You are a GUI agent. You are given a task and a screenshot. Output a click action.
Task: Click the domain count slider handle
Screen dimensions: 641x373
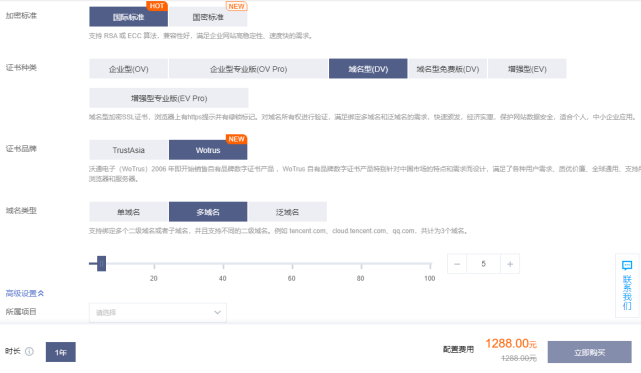tap(101, 264)
